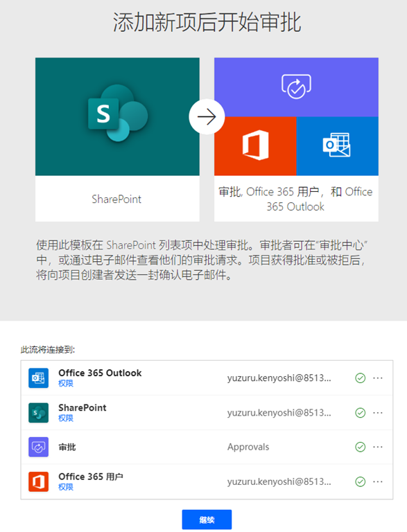This screenshot has height=532, width=407.
Task: Open more options for SharePoint connection
Action: pyautogui.click(x=378, y=413)
